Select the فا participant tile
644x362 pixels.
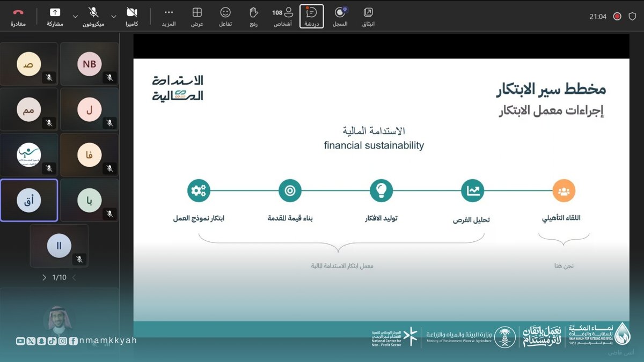coord(89,156)
